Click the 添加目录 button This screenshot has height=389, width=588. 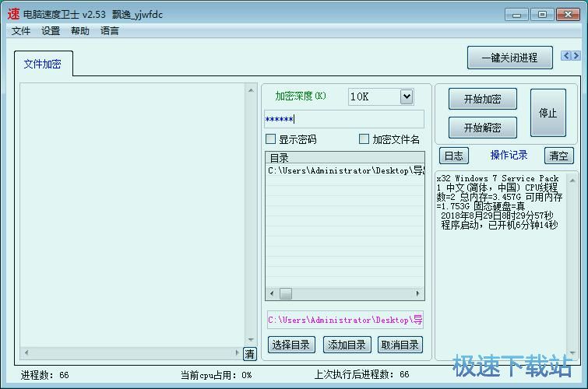pyautogui.click(x=347, y=345)
